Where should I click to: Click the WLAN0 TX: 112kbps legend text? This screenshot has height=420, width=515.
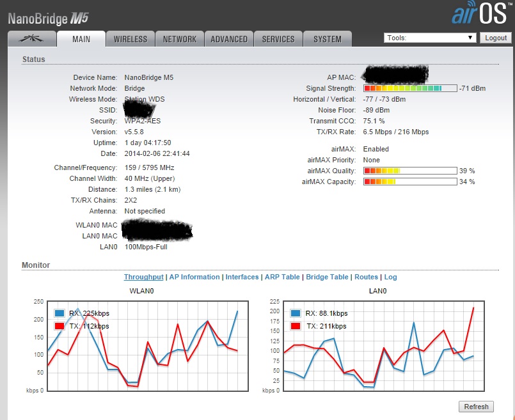(x=89, y=326)
